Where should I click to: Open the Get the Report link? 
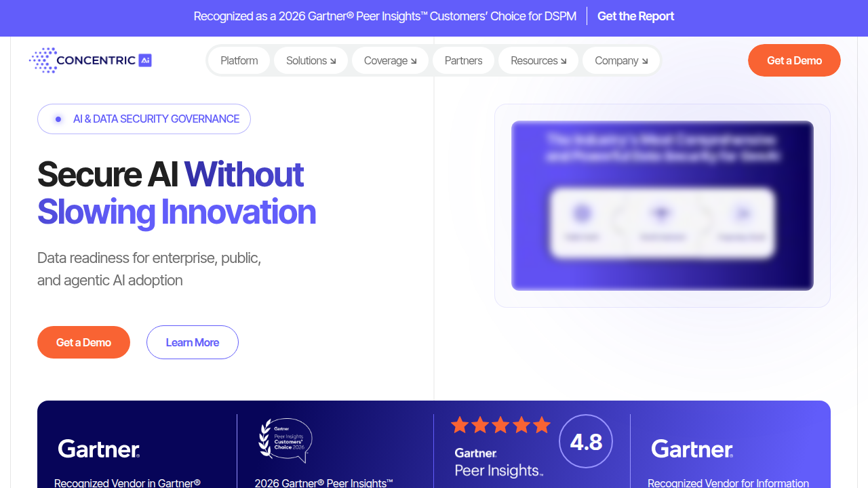tap(635, 16)
